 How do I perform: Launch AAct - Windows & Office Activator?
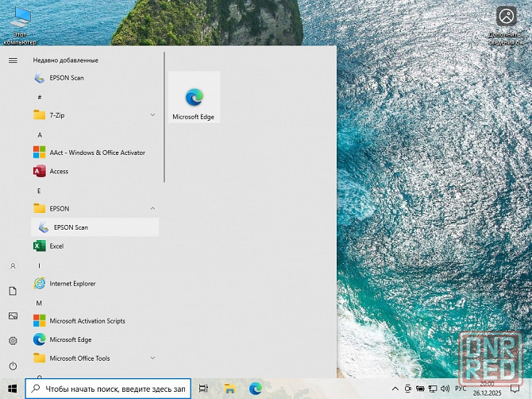97,153
